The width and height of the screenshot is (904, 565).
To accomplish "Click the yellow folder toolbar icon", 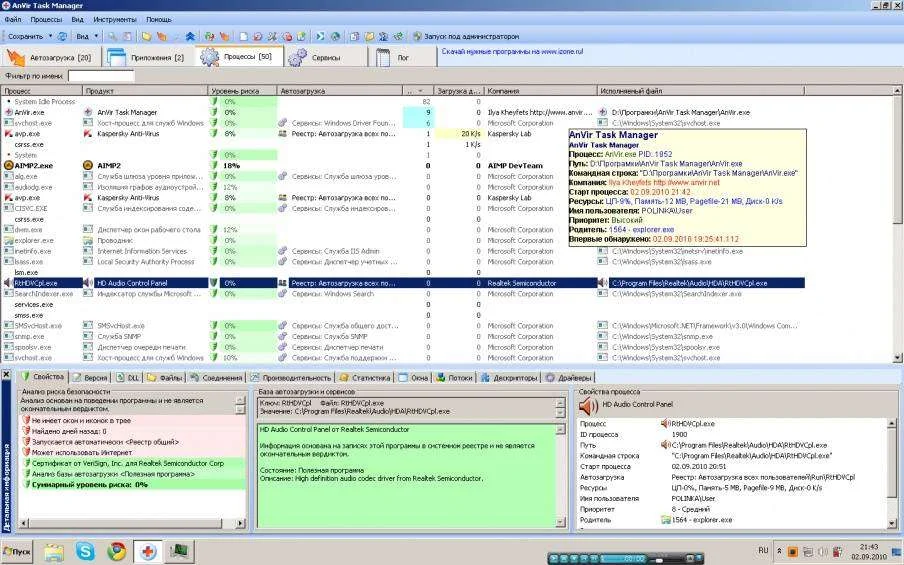I will tap(146, 36).
